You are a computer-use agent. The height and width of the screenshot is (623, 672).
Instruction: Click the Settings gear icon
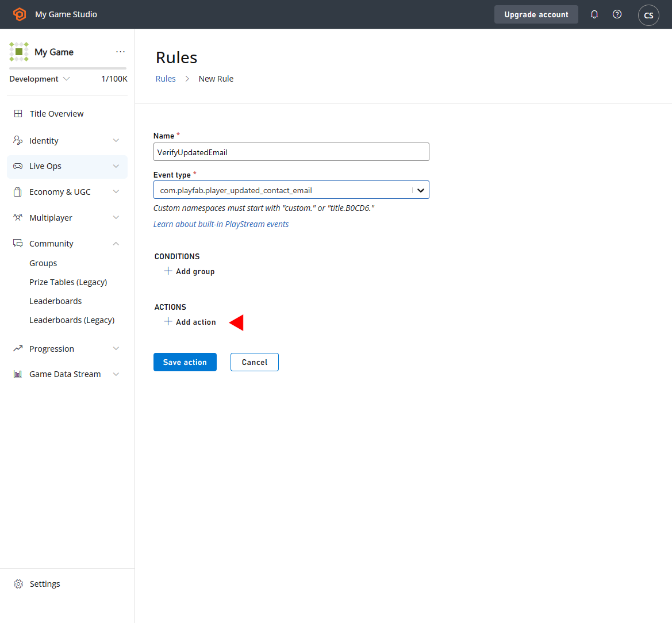coord(18,583)
